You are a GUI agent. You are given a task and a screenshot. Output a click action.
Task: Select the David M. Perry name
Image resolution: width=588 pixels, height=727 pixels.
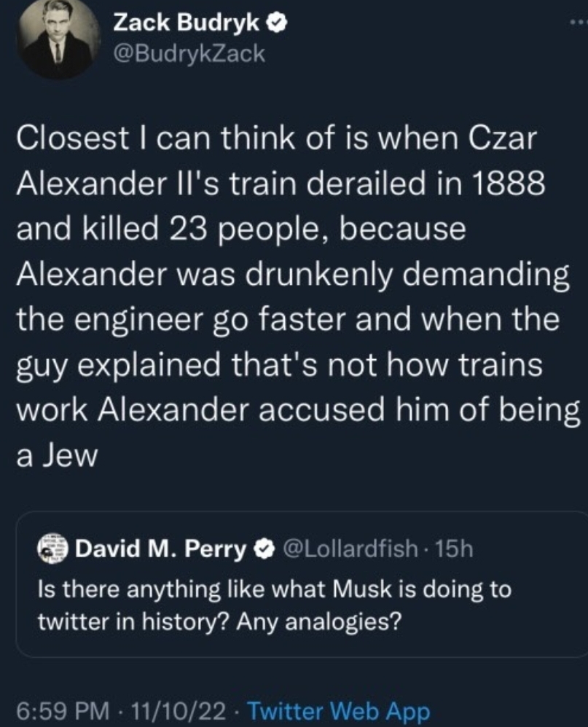coord(160,549)
